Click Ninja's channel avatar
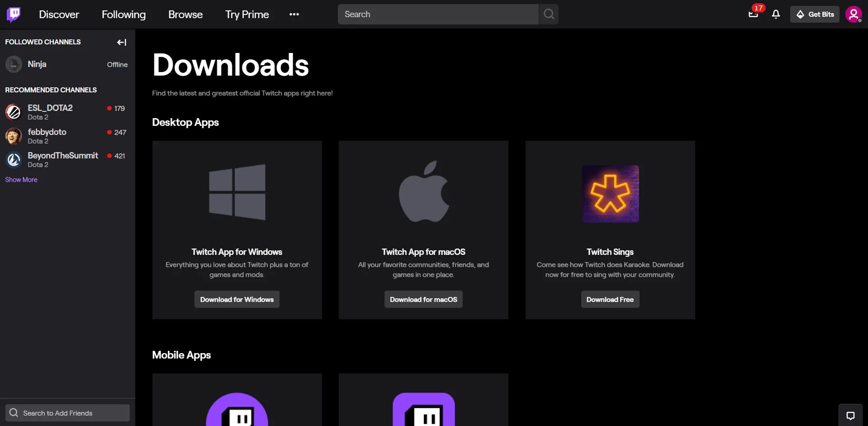868x426 pixels. [13, 64]
